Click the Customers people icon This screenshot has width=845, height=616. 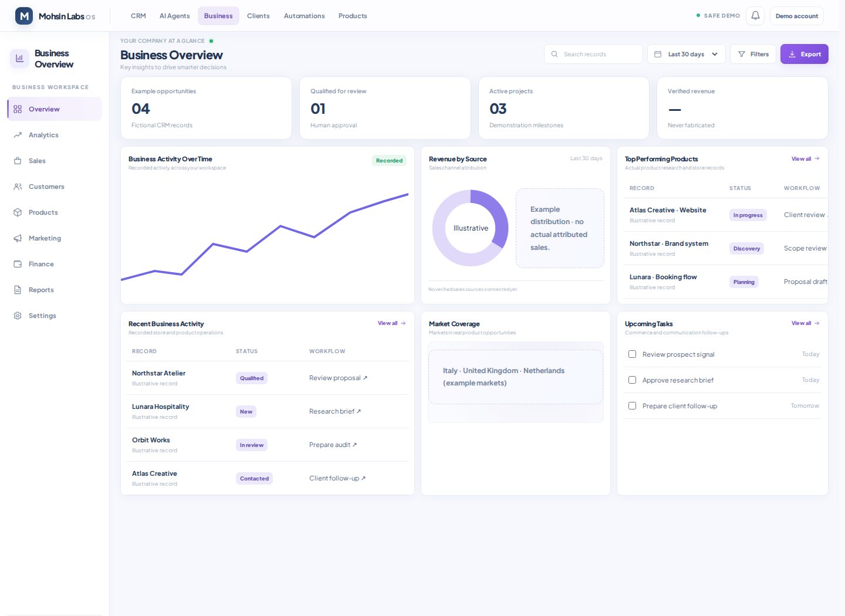18,187
